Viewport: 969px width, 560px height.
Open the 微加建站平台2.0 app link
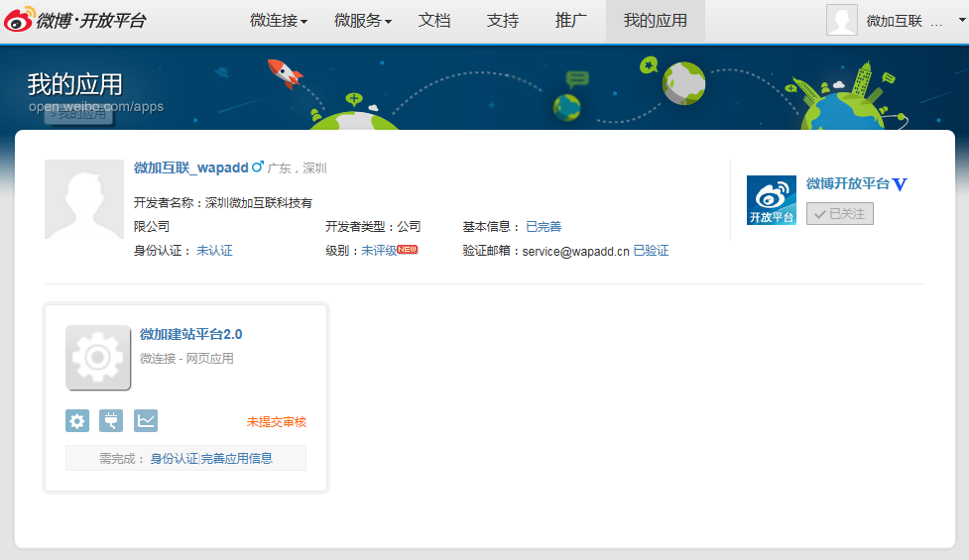pos(190,335)
